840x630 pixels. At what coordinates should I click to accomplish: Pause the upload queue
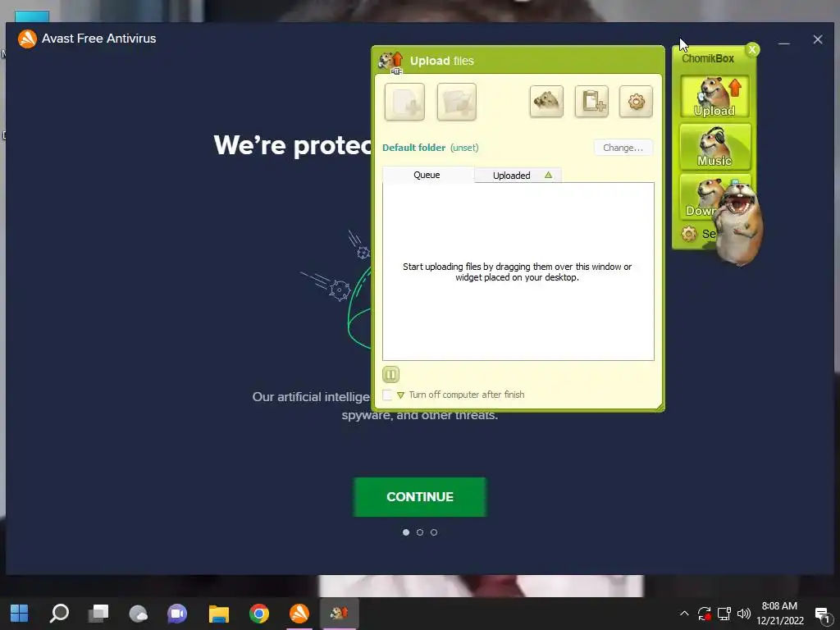390,374
